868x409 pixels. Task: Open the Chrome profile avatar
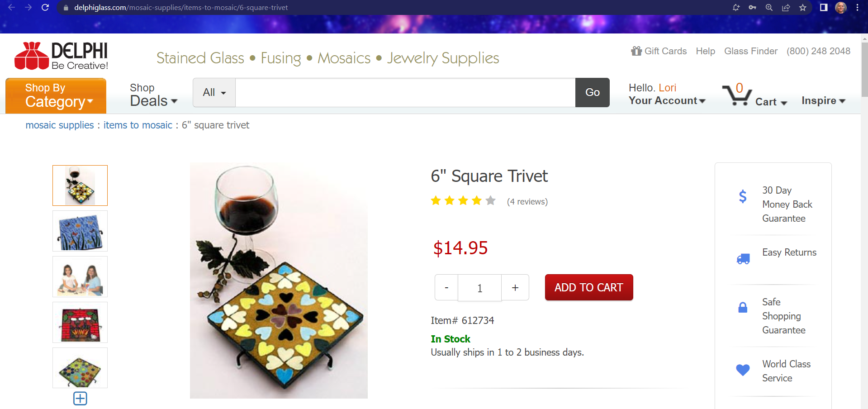point(841,8)
